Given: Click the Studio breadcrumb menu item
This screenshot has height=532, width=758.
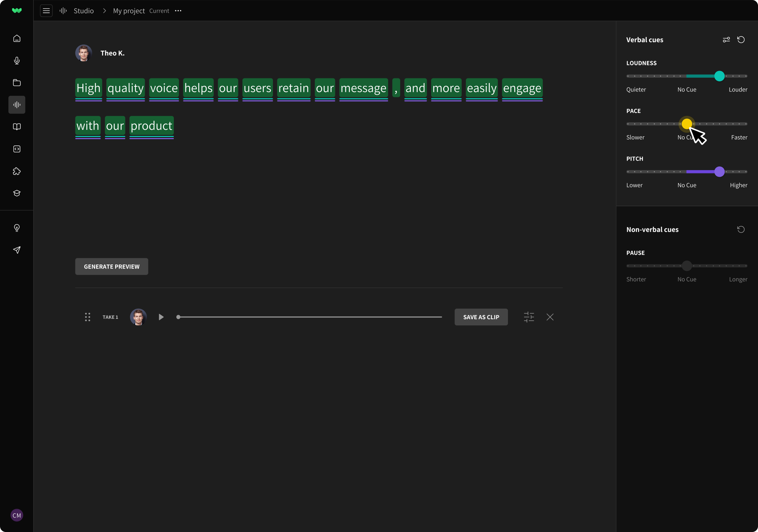Looking at the screenshot, I should coord(83,10).
